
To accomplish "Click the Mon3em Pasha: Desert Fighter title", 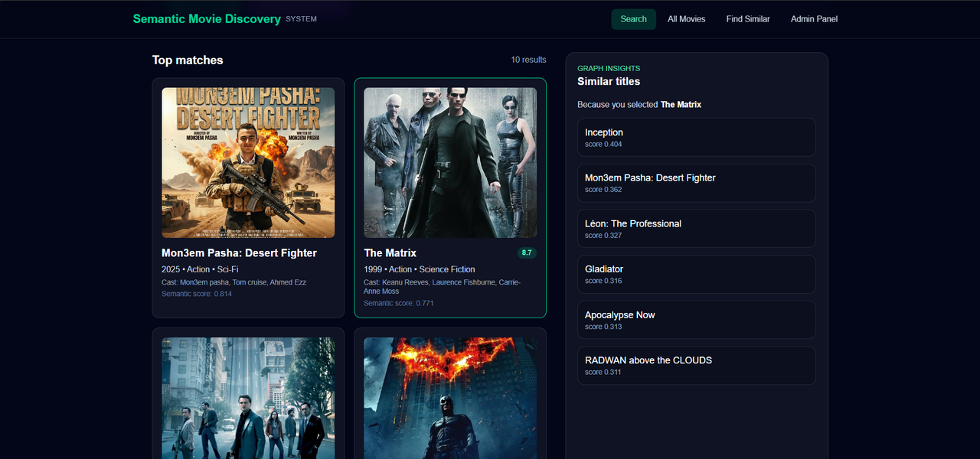I will [239, 253].
